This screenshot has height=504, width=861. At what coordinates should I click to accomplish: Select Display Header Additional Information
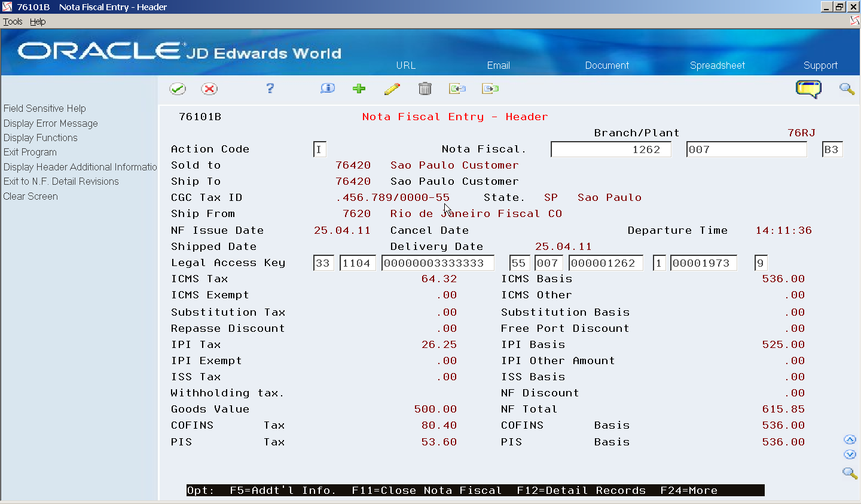click(80, 167)
